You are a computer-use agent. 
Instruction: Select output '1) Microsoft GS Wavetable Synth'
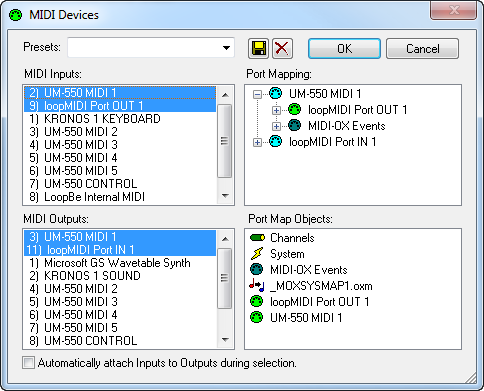[120, 263]
